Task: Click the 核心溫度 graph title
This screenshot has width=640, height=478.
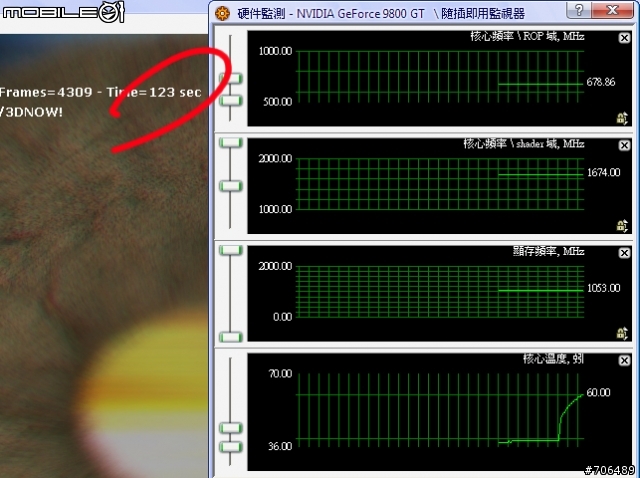Action: click(x=553, y=359)
